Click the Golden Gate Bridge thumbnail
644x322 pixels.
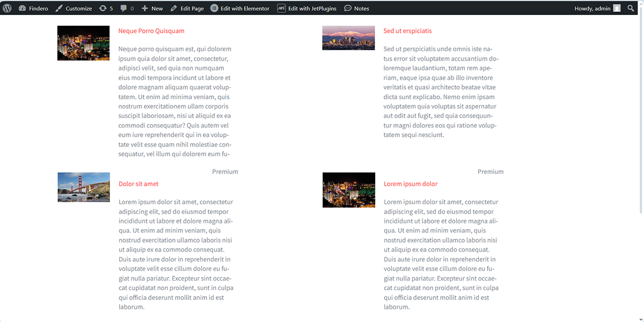84,187
